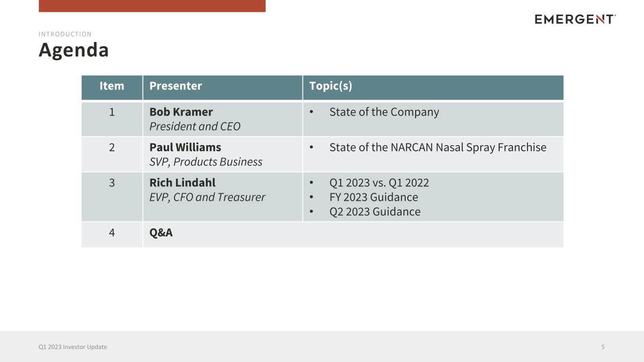Screen dimensions: 644x362
Task: Select Bob Kramer presenter name
Action: pyautogui.click(x=181, y=112)
